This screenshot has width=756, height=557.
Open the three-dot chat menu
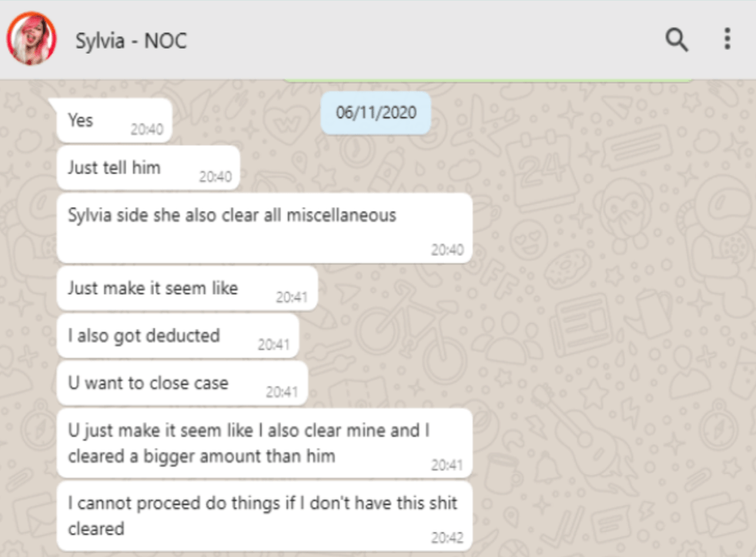[727, 39]
